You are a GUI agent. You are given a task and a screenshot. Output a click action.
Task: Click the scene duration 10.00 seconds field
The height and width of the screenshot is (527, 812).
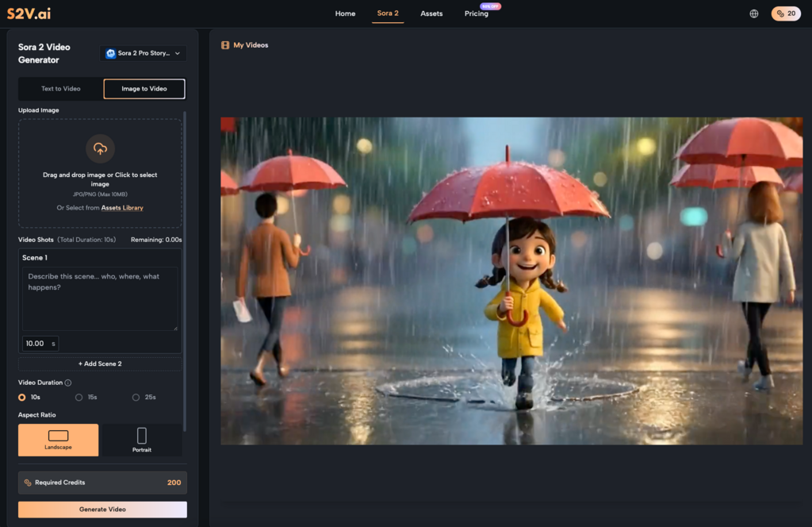tap(36, 344)
